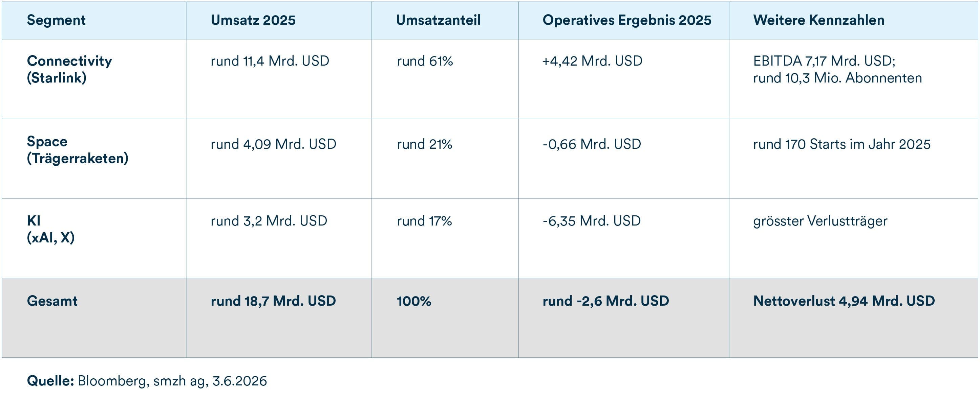Screen dimensions: 980x402
Task: Click the Quelle Bloomberg source line
Action: (x=147, y=381)
